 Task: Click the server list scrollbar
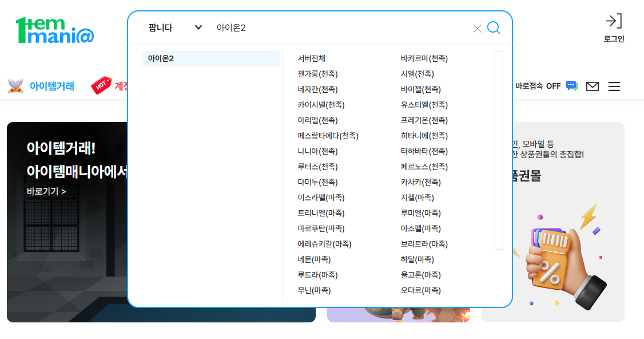point(499,150)
